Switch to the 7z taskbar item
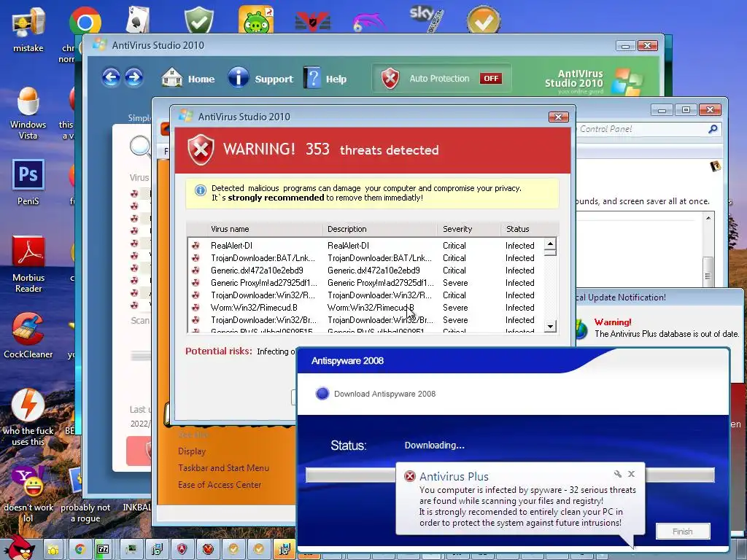747x560 pixels. coord(103,550)
